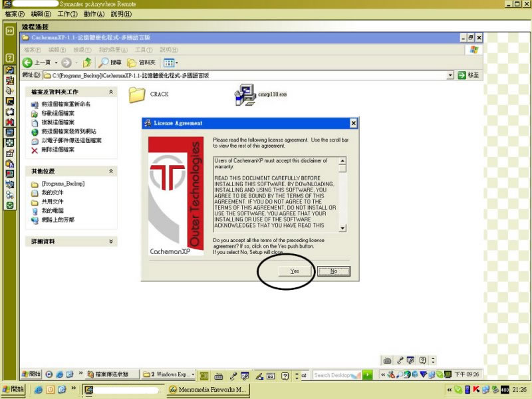Viewport: 532px width, 399px height.
Task: Click 將這個檔案重新命名 rename link
Action: point(66,104)
